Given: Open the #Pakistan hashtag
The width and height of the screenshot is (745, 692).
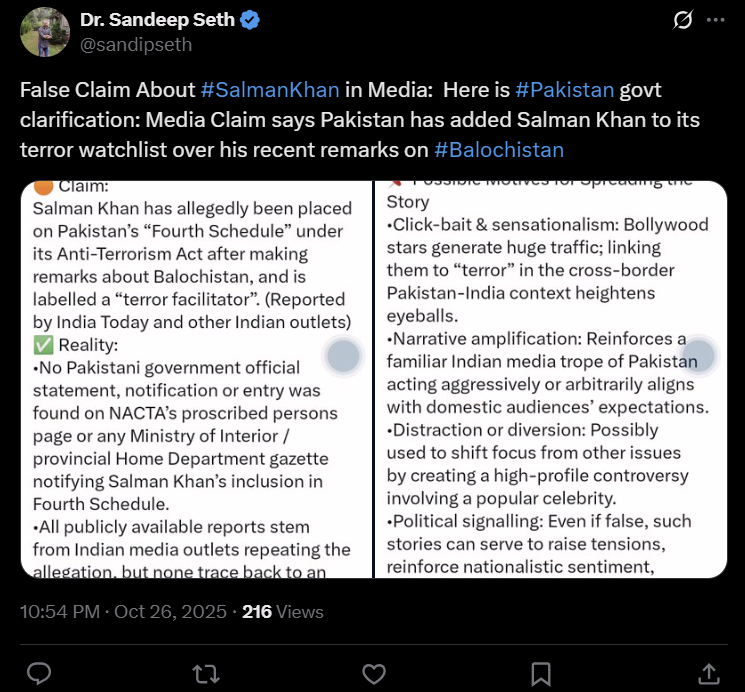Looking at the screenshot, I should pyautogui.click(x=564, y=90).
